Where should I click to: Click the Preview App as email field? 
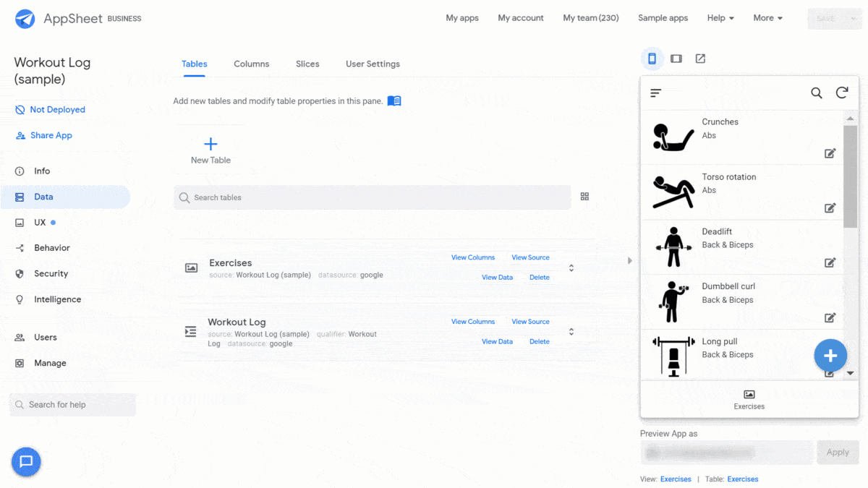(727, 453)
